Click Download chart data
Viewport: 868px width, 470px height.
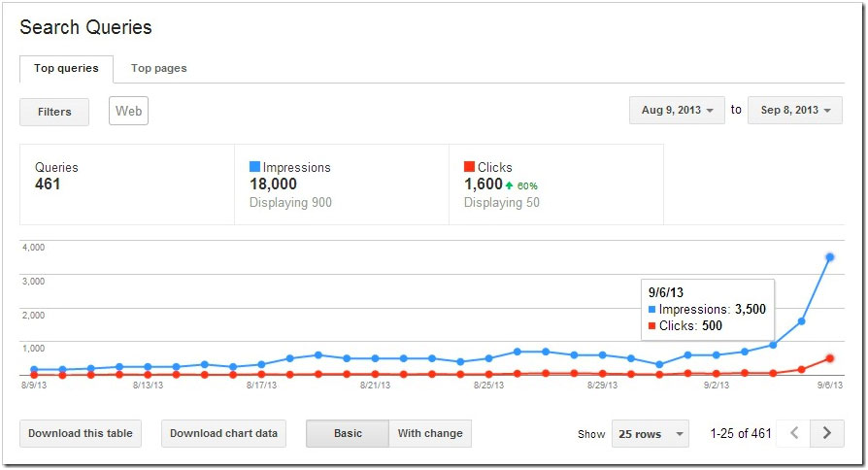point(223,433)
